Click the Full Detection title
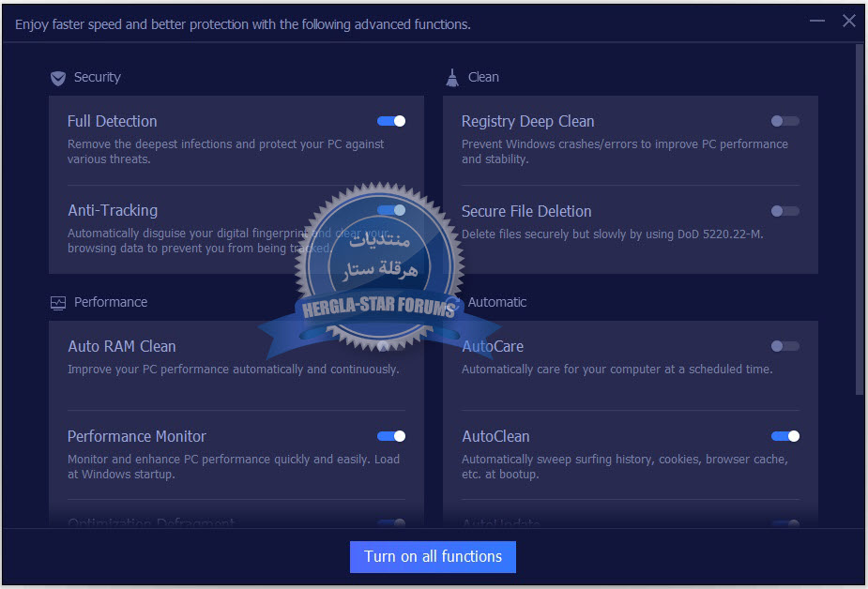 coord(113,121)
